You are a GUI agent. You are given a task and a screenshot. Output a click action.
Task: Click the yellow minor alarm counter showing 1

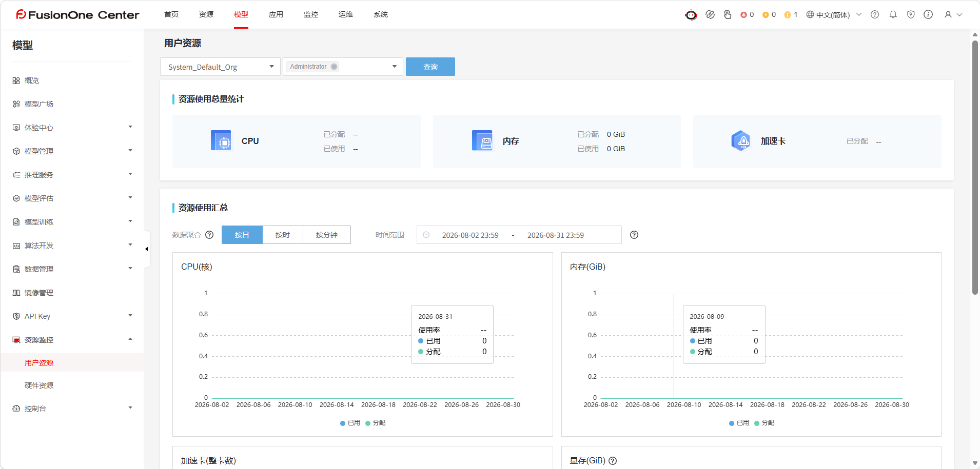pyautogui.click(x=791, y=14)
